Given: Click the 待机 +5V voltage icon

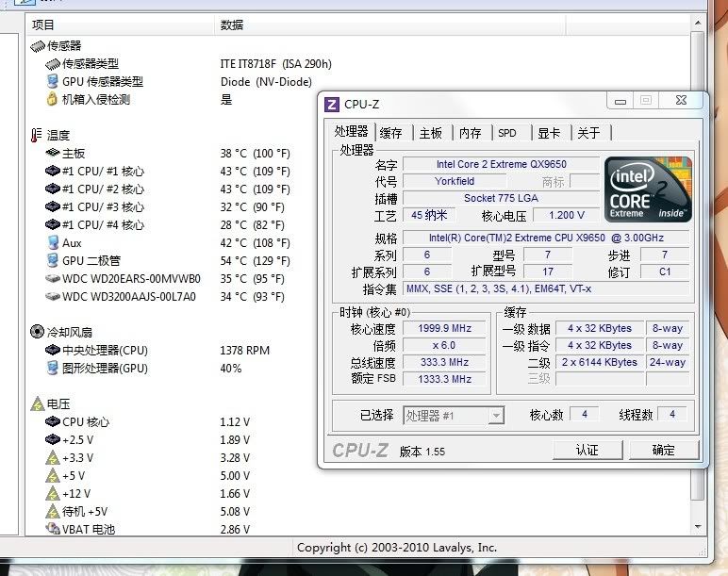Looking at the screenshot, I should 53,512.
